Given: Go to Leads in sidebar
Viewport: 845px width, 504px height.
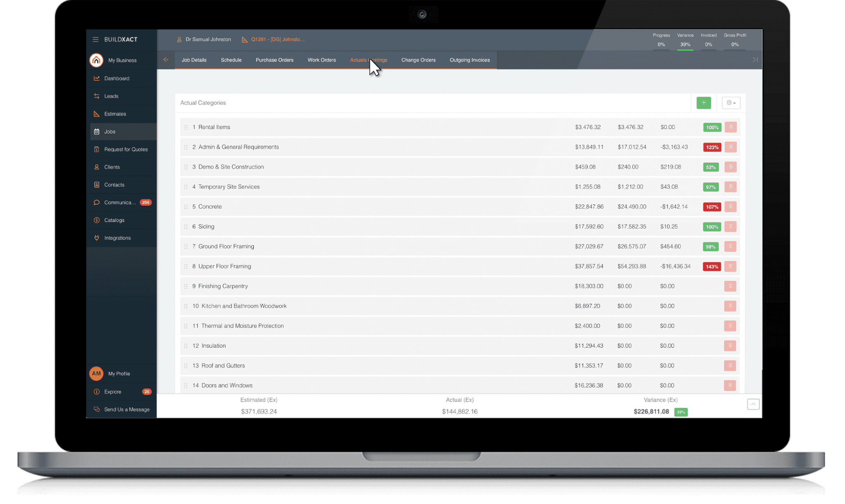Looking at the screenshot, I should pos(111,96).
